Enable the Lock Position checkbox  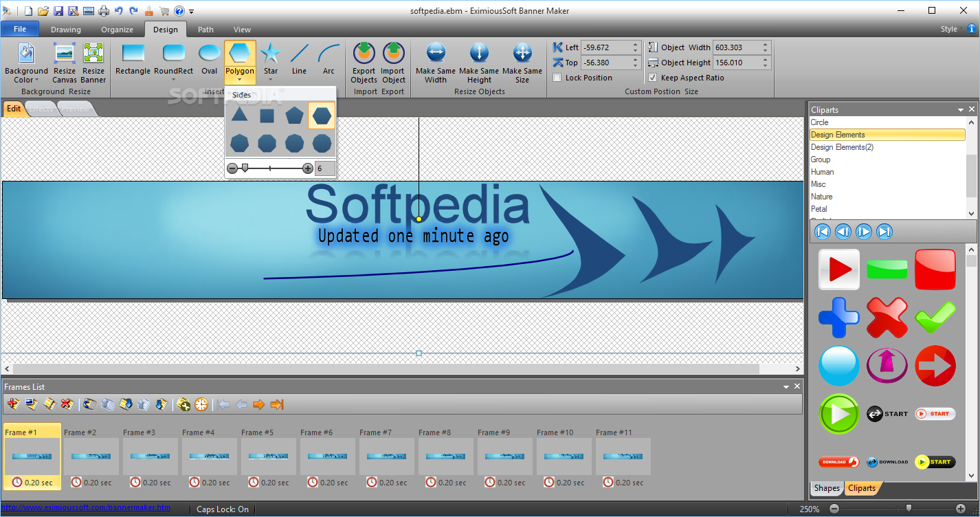click(557, 78)
